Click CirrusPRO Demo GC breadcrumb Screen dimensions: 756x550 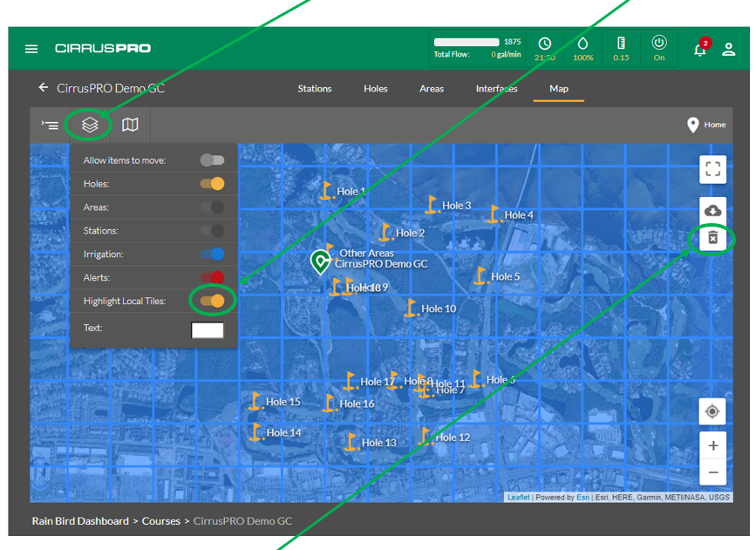[242, 521]
